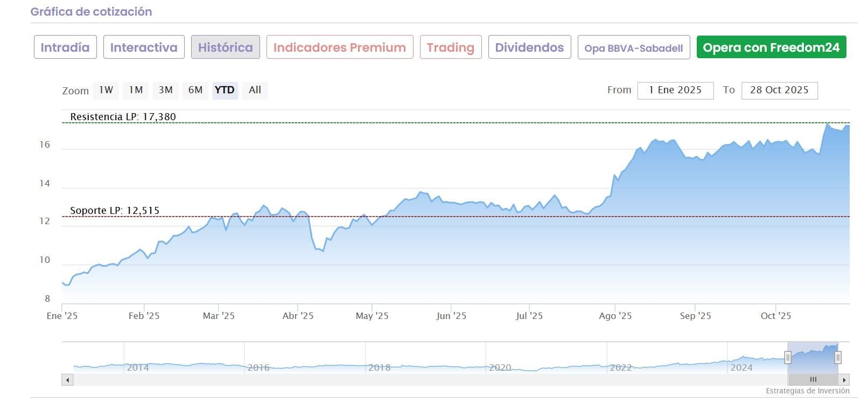
Task: View the Dividendos tab
Action: pyautogui.click(x=529, y=47)
